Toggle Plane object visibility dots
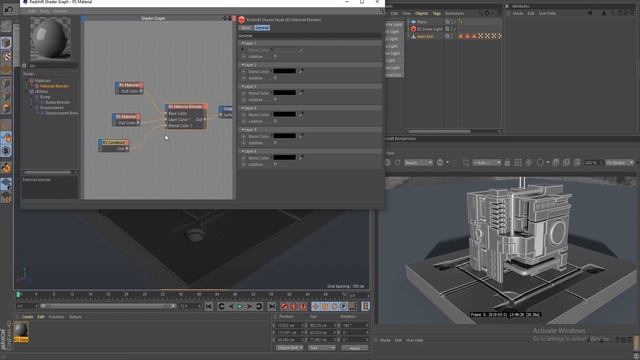The width and height of the screenshot is (640, 360). [x=452, y=22]
